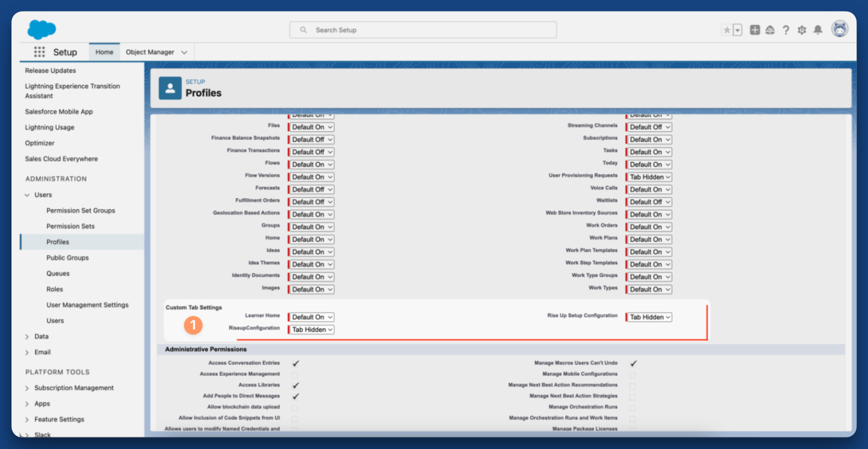Open Roles in sidebar
The image size is (868, 449).
tap(54, 289)
